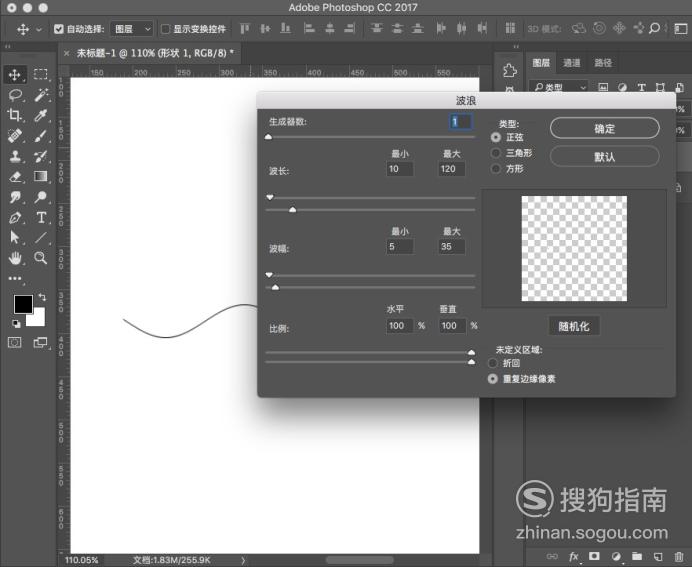Click the 生成器数 slider handle
Screen dimensions: 692x567
[x=268, y=137]
